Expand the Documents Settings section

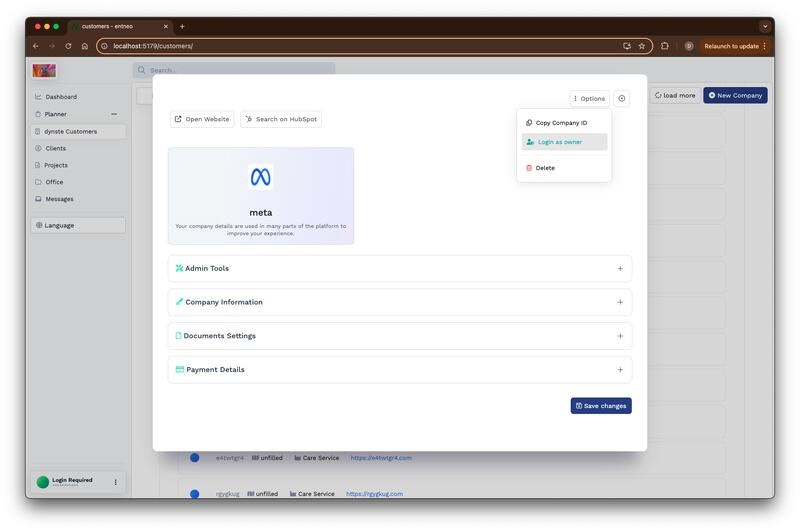click(399, 336)
